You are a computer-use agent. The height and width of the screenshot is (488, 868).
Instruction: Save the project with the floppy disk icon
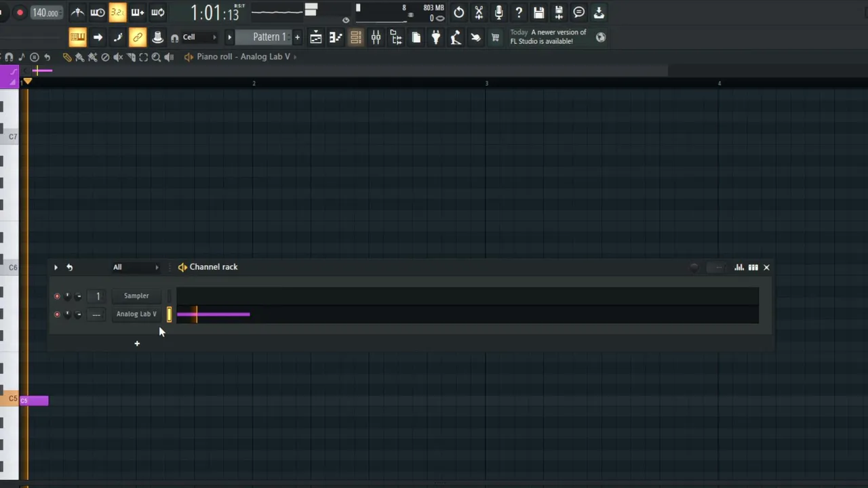pyautogui.click(x=538, y=12)
